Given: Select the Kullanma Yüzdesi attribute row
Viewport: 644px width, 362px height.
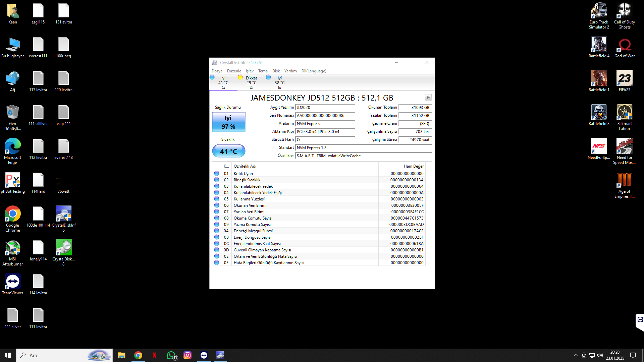Looking at the screenshot, I should [319, 199].
